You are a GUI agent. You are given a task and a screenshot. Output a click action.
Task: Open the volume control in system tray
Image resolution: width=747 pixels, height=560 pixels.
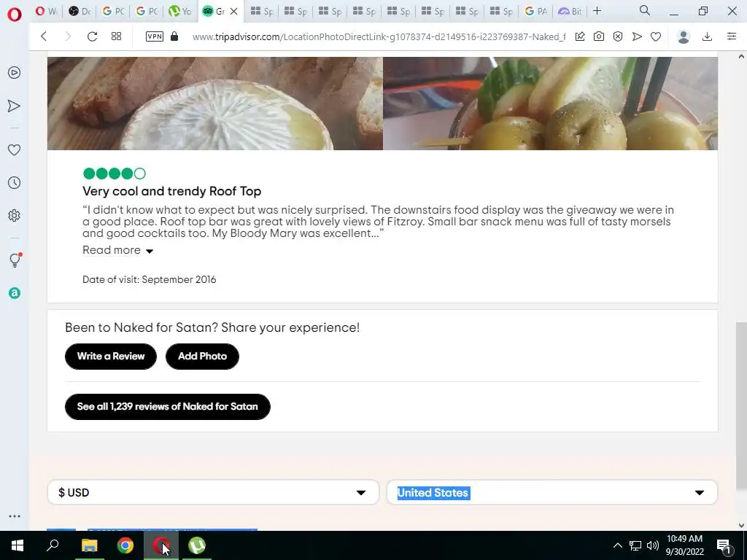653,545
